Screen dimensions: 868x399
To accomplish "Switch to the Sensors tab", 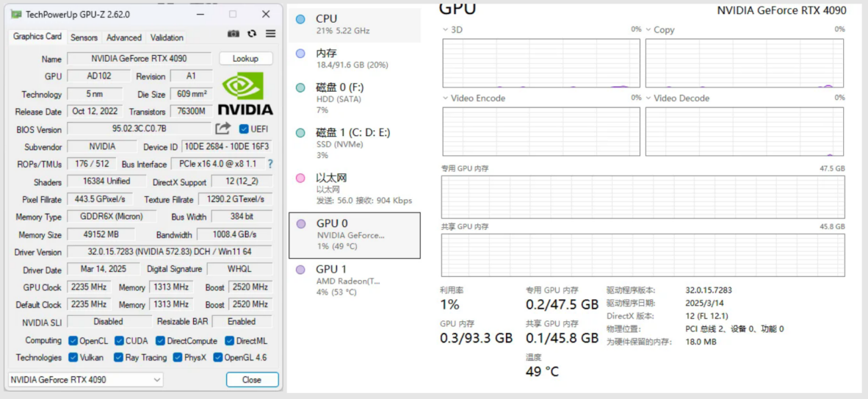I will pyautogui.click(x=84, y=37).
